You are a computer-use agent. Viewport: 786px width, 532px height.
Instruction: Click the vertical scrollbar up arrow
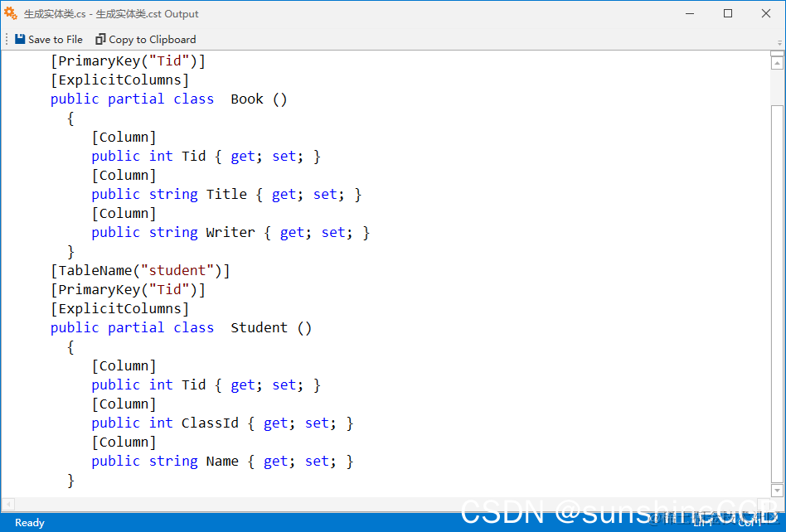click(777, 63)
